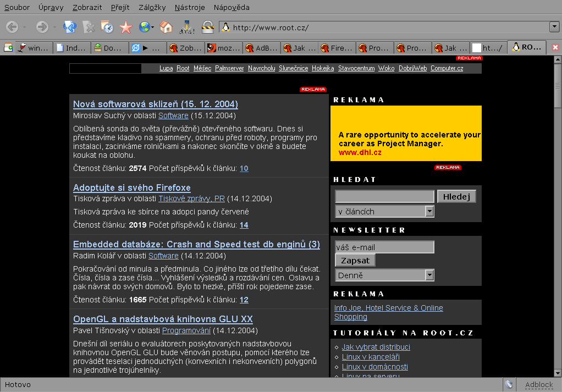Open the Palmserver link in the top bar
Screen dimensions: 562x392
coord(229,68)
